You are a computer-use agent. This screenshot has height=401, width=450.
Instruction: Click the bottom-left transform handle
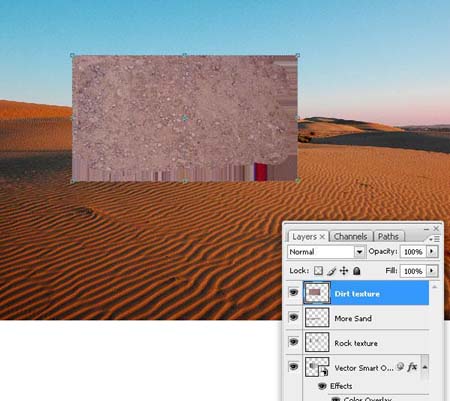72,181
